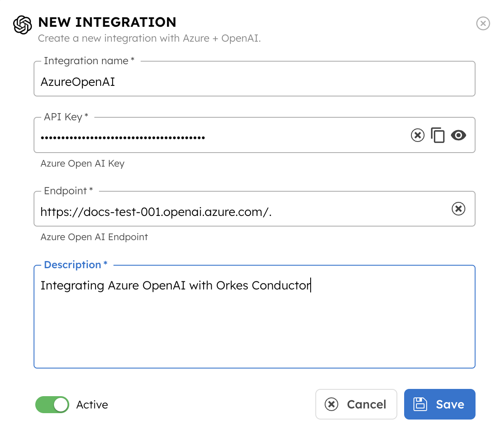
Task: Clear the API Key field
Action: click(418, 135)
